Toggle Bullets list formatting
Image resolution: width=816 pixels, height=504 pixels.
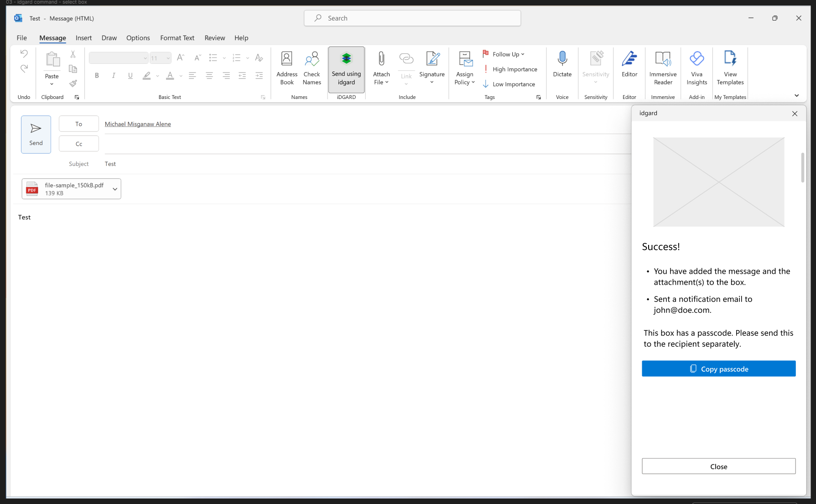(213, 58)
